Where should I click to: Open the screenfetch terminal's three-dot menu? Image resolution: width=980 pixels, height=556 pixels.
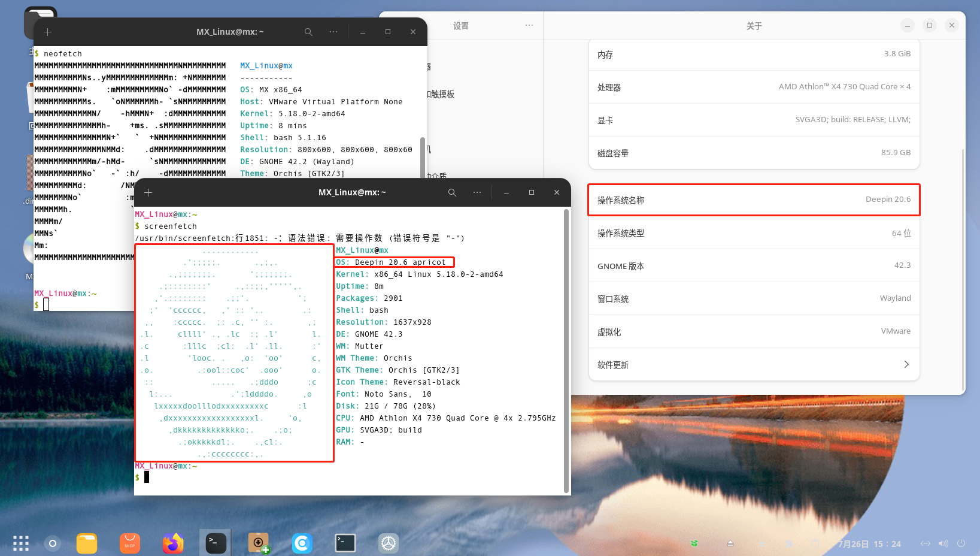tap(477, 192)
